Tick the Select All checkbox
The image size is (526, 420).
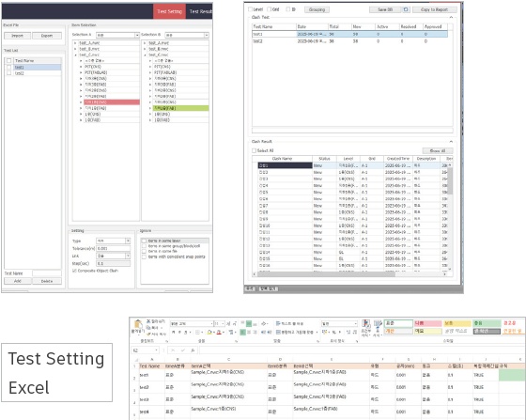pos(254,150)
